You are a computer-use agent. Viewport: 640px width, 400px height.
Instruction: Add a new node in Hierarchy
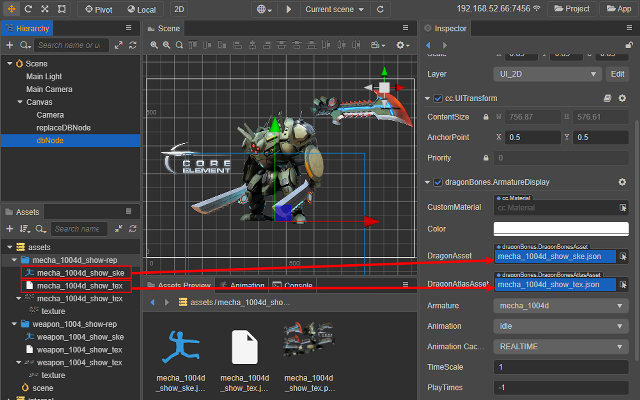pos(9,45)
